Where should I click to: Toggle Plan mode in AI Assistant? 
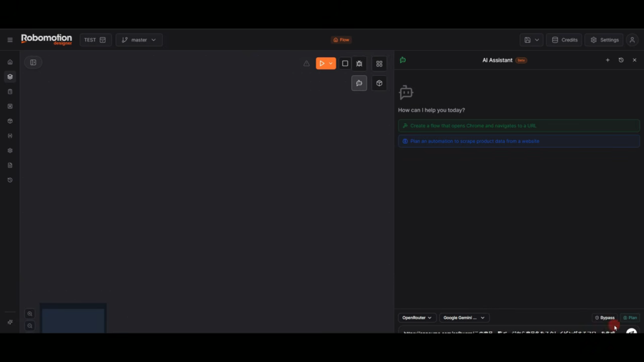point(630,318)
